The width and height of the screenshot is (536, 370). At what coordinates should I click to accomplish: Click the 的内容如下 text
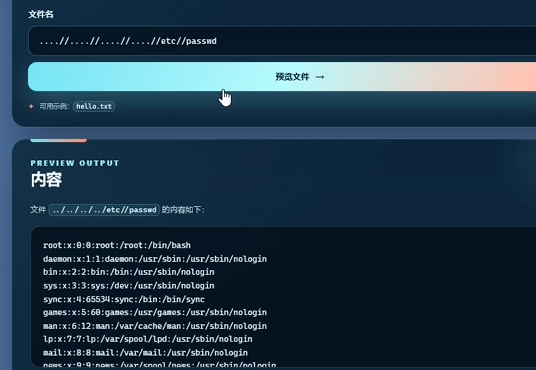click(183, 210)
